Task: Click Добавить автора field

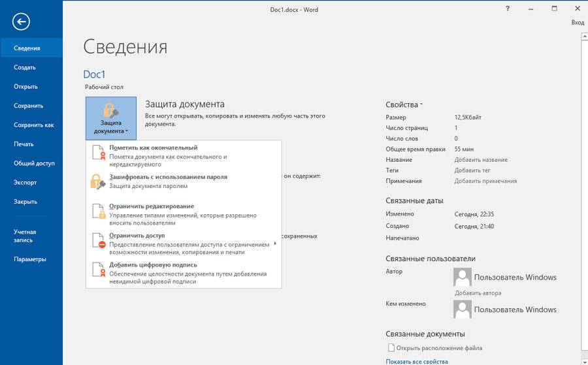Action: (x=478, y=293)
